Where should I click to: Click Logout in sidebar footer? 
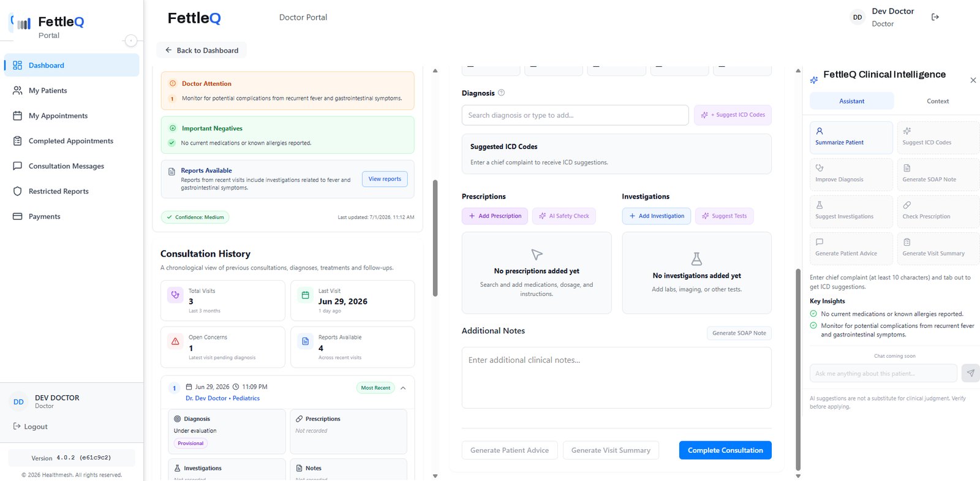30,426
